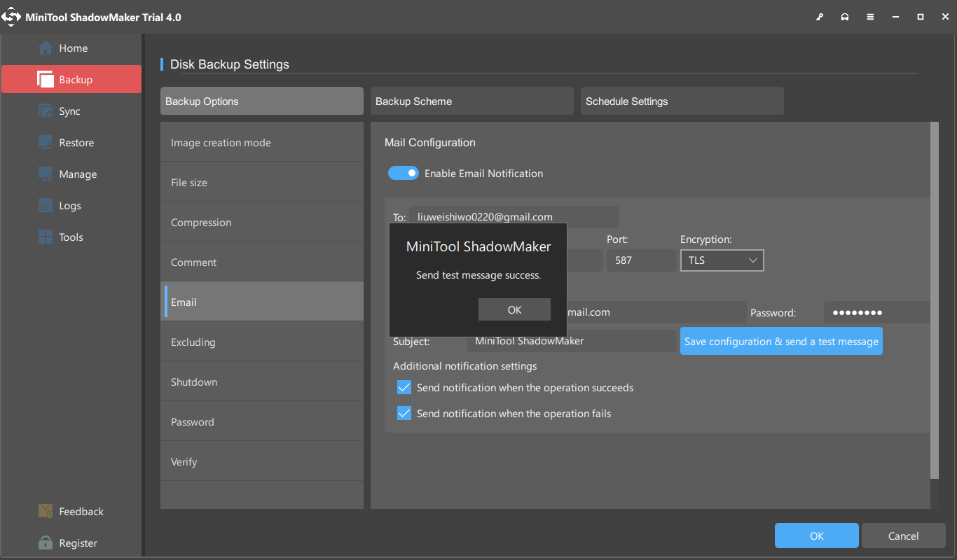Select Comment option

coord(262,262)
